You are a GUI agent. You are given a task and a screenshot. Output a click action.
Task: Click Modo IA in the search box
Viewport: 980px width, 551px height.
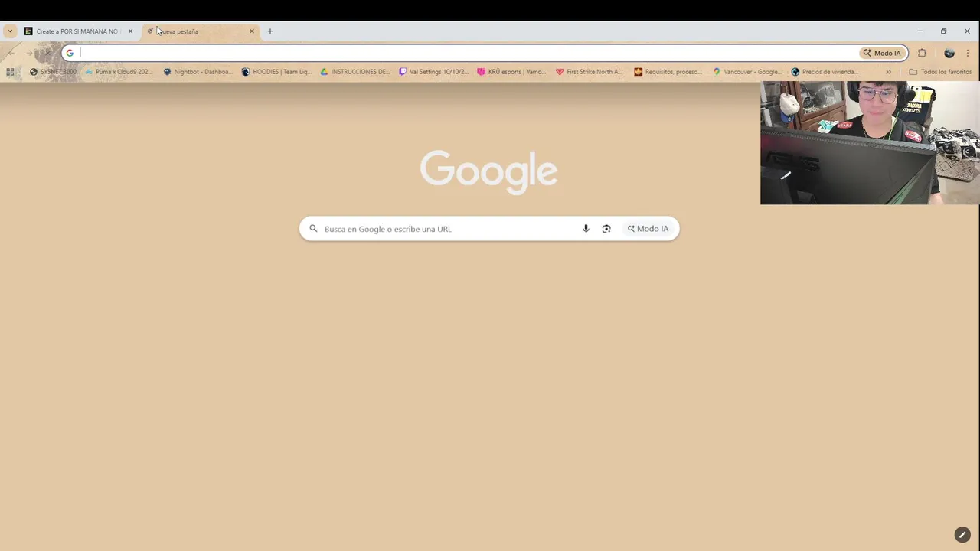648,229
